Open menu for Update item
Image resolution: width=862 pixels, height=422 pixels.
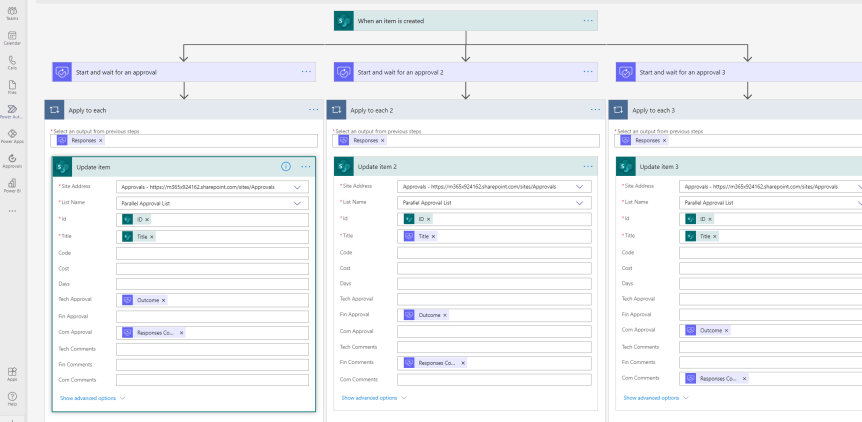(x=306, y=166)
